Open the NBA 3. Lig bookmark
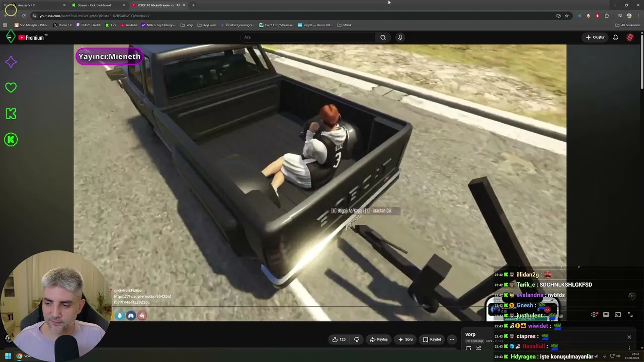Image resolution: width=644 pixels, height=362 pixels. 159,25
